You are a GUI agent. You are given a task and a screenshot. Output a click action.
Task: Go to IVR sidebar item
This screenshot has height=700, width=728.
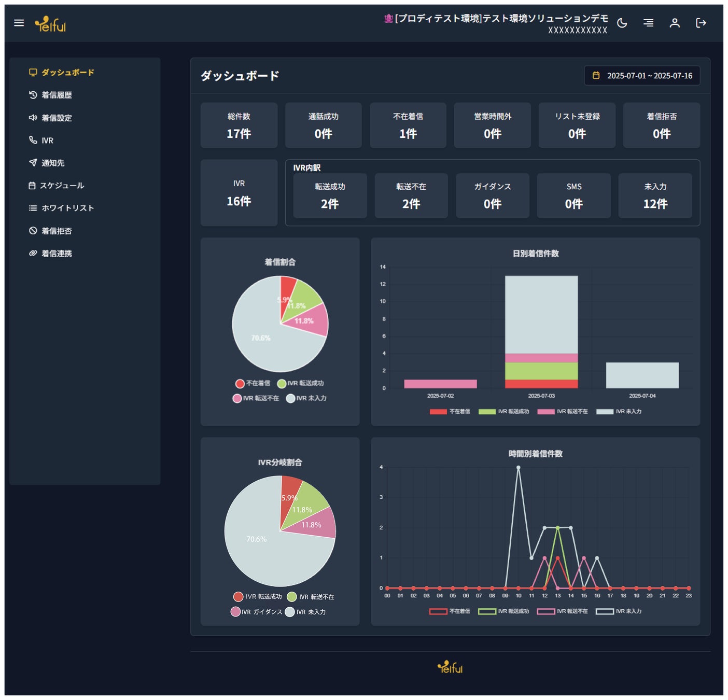click(41, 141)
